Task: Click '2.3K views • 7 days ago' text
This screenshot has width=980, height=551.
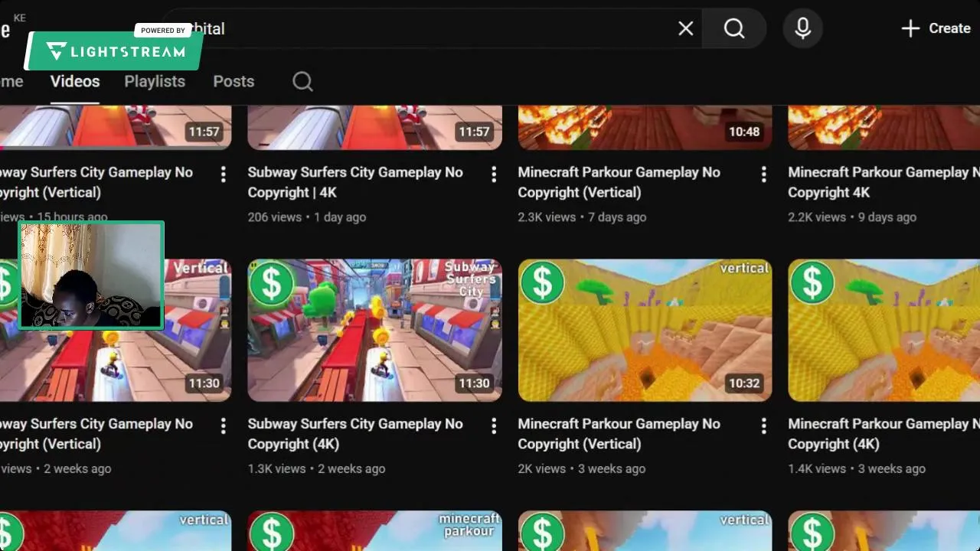Action: coord(582,217)
